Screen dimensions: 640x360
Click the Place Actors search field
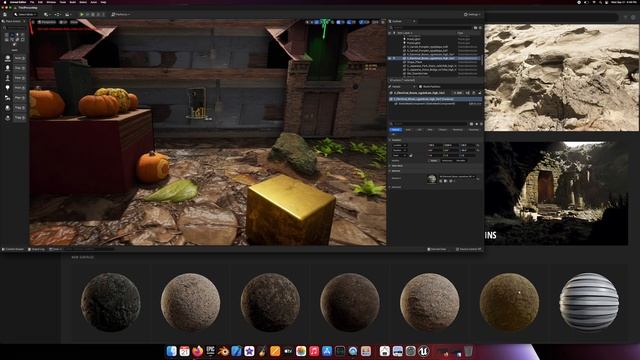tap(14, 28)
